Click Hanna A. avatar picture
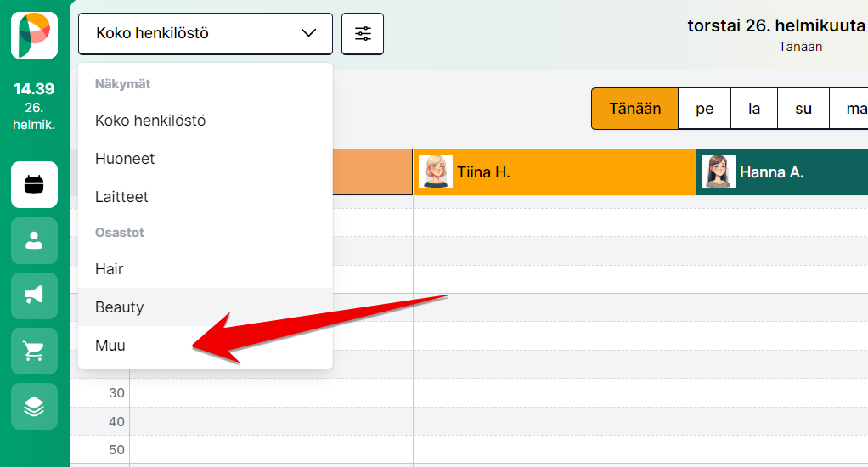The height and width of the screenshot is (467, 868). point(718,172)
